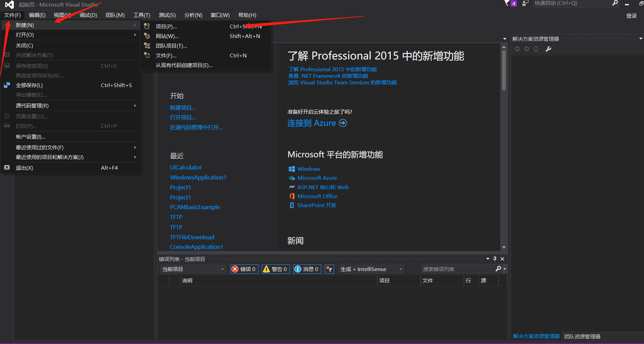Sort by the File column header

[x=442, y=280]
